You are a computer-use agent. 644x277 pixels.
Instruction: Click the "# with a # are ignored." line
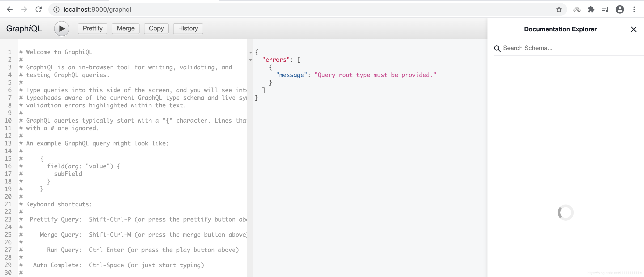59,128
